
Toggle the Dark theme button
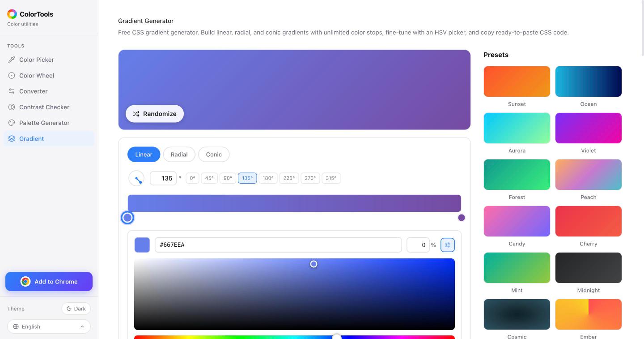coord(76,309)
